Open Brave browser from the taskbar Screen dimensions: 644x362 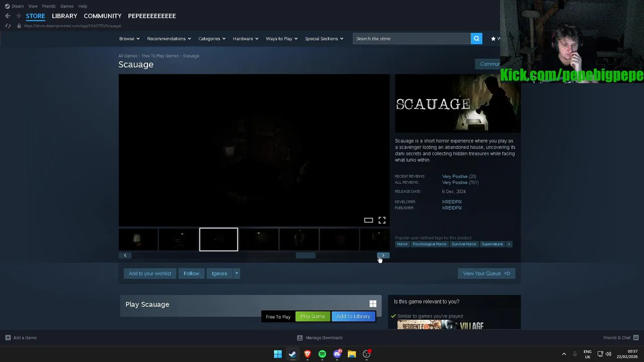point(307,354)
